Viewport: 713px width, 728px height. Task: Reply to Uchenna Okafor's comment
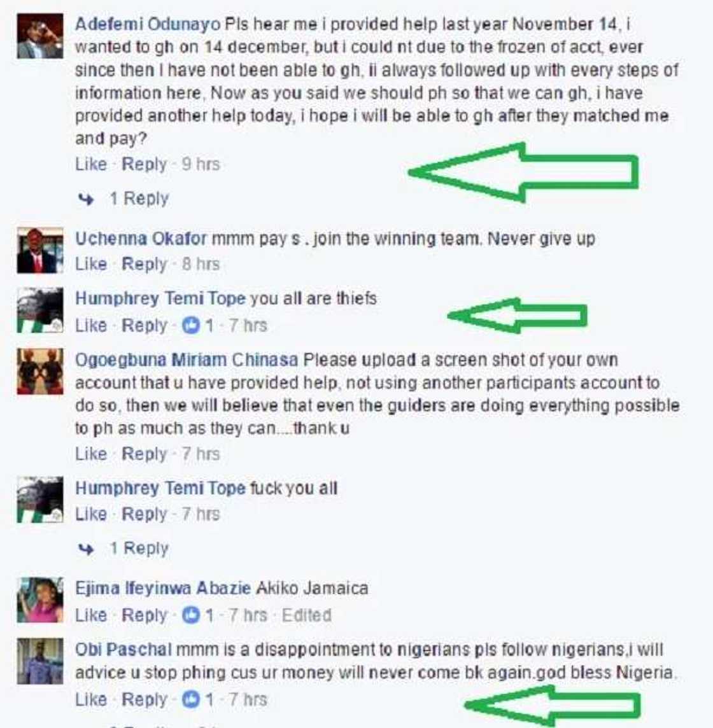(144, 264)
